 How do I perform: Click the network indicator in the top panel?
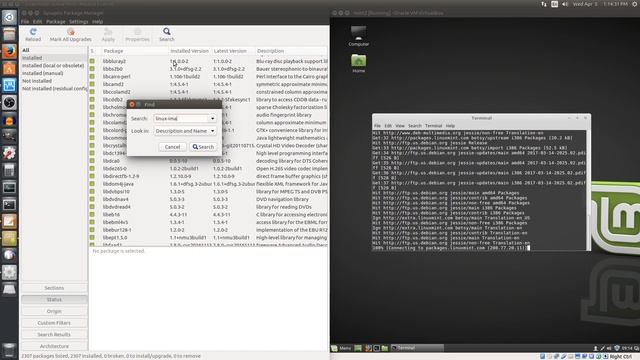[x=544, y=4]
